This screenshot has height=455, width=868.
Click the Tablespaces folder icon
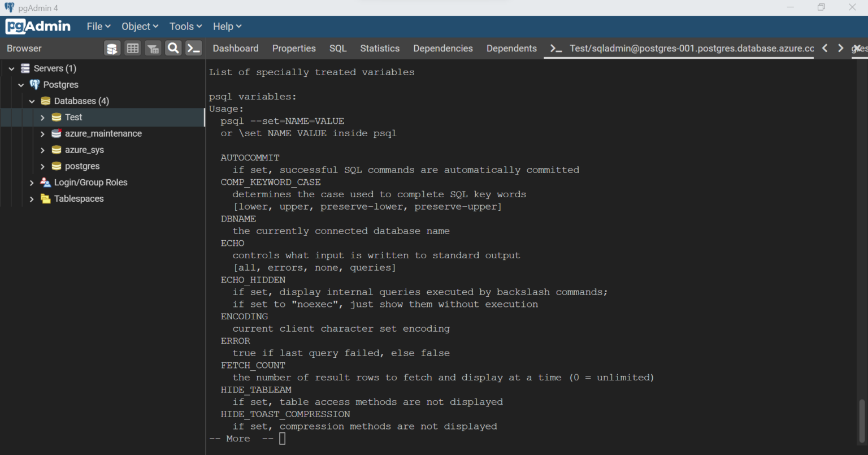[46, 198]
